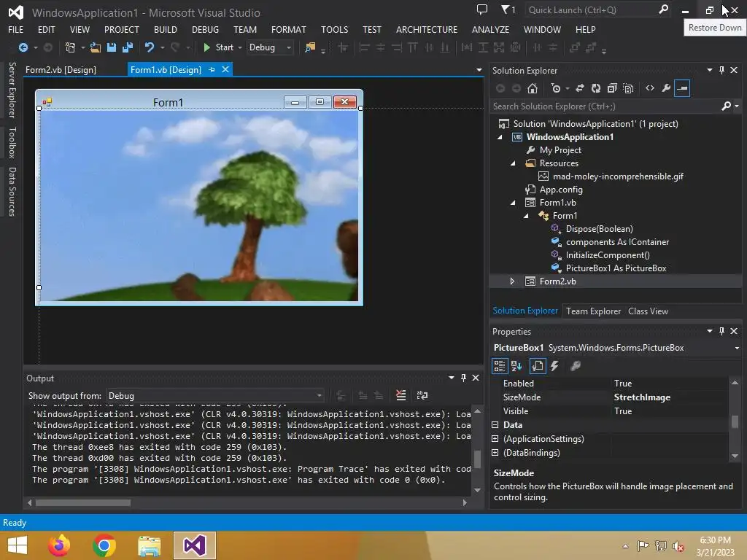Image resolution: width=747 pixels, height=560 pixels.
Task: Expand the (DataBindings) property
Action: [x=495, y=452]
